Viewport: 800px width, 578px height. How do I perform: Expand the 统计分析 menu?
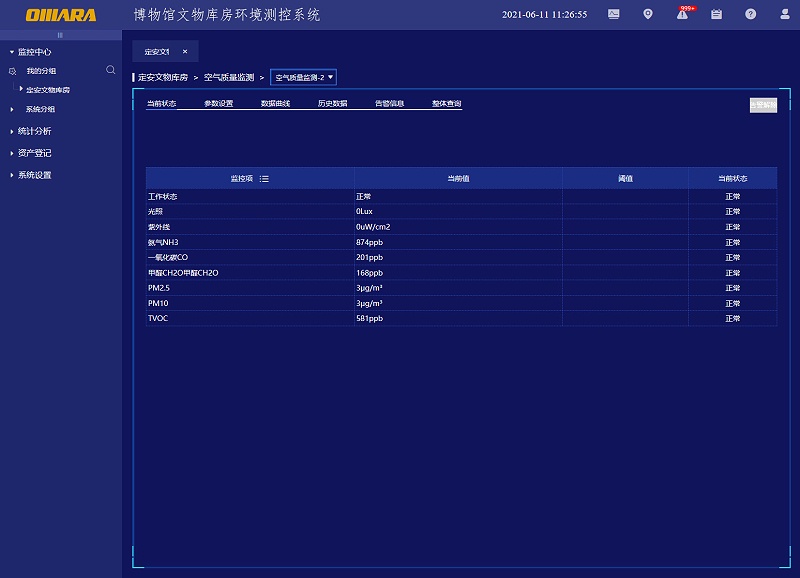click(x=34, y=131)
